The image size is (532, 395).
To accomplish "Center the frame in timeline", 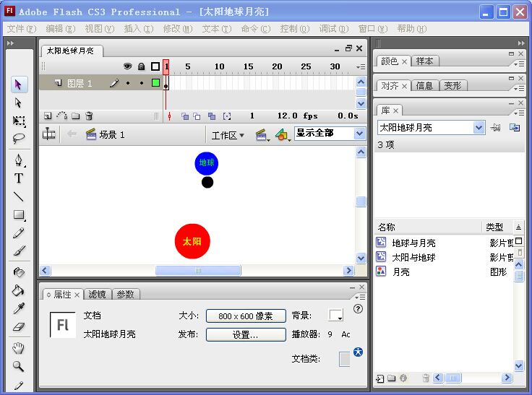I will (x=170, y=116).
